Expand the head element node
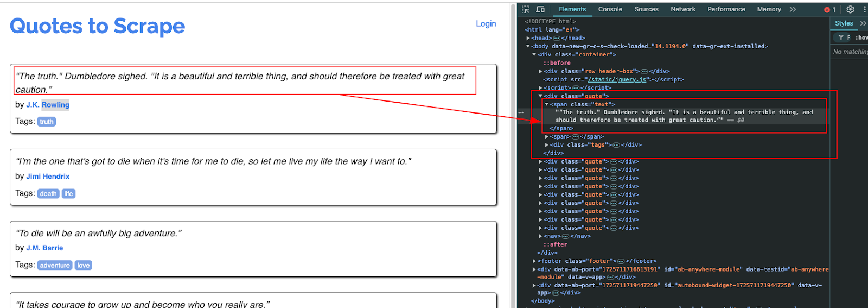This screenshot has width=868, height=308. 528,38
